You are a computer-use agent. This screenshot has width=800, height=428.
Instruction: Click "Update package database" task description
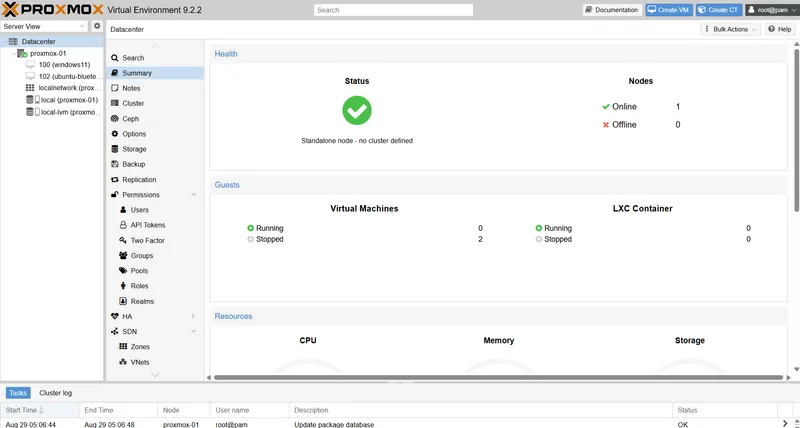tap(334, 424)
